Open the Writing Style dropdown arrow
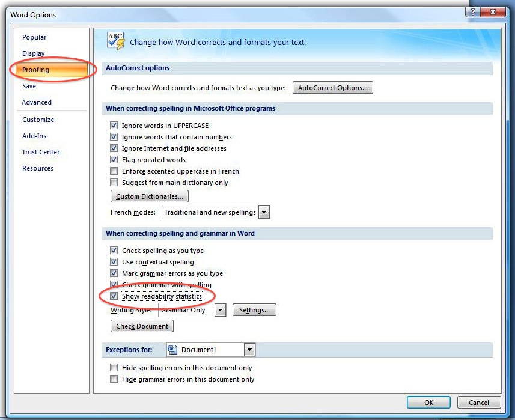 click(x=221, y=310)
